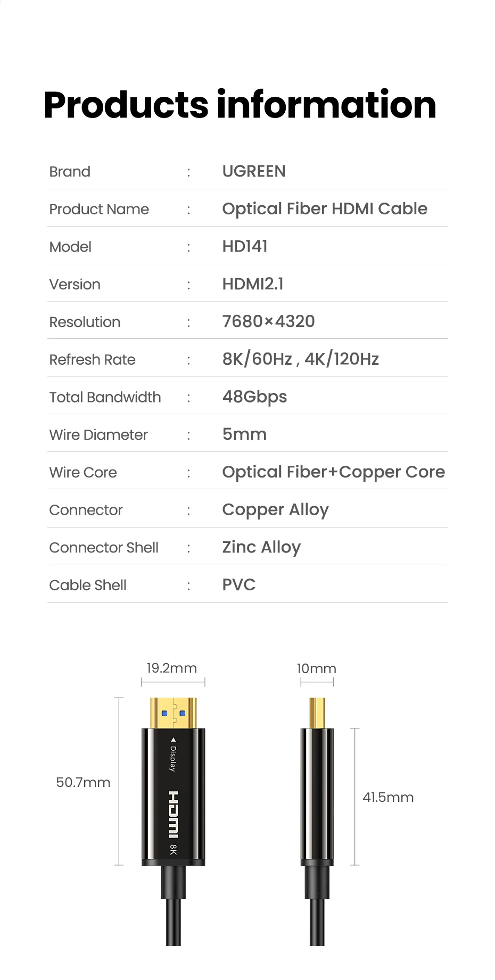495x980 pixels.
Task: Select the UGREEN brand value
Action: click(x=254, y=171)
